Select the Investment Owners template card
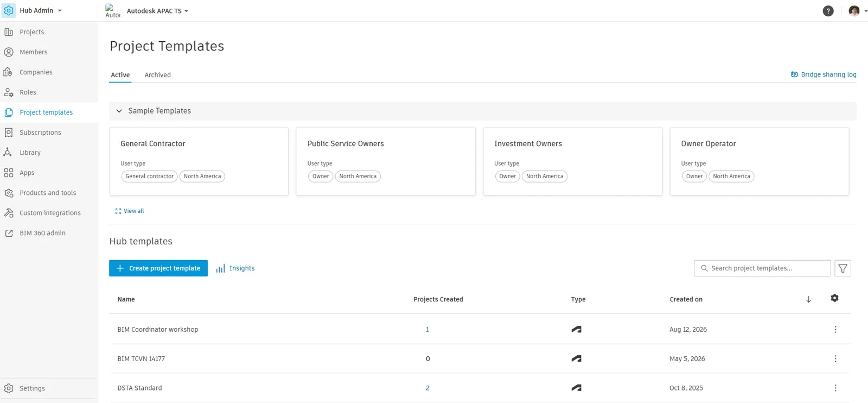This screenshot has width=868, height=403. (573, 161)
